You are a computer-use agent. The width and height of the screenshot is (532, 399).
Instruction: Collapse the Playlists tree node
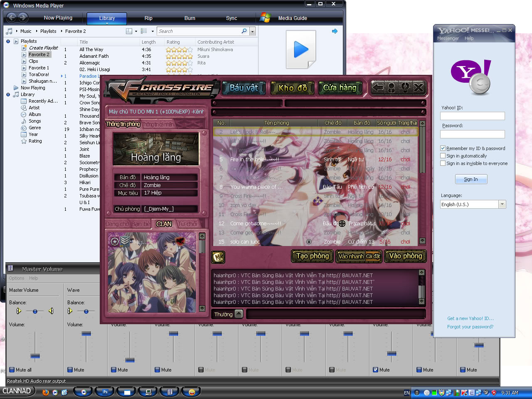click(x=8, y=41)
